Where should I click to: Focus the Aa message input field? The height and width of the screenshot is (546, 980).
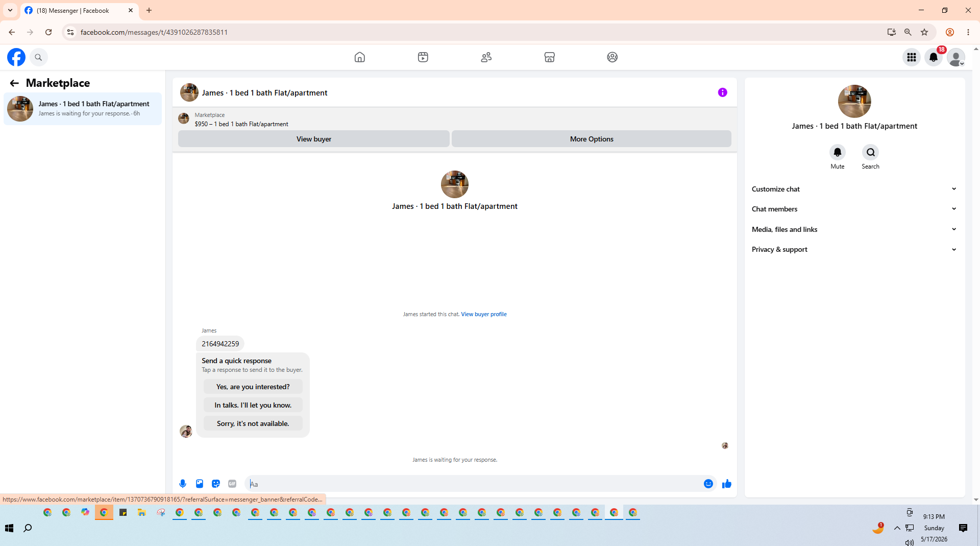point(475,484)
